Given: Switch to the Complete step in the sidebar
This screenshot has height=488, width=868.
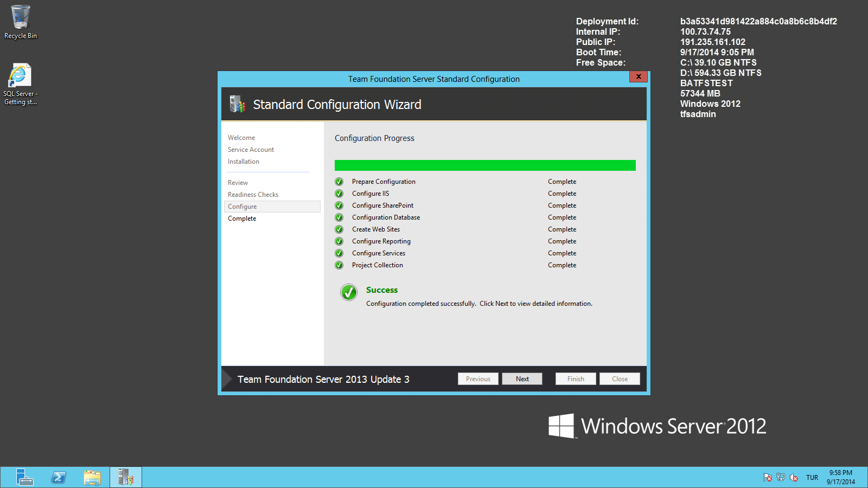Looking at the screenshot, I should pyautogui.click(x=242, y=218).
